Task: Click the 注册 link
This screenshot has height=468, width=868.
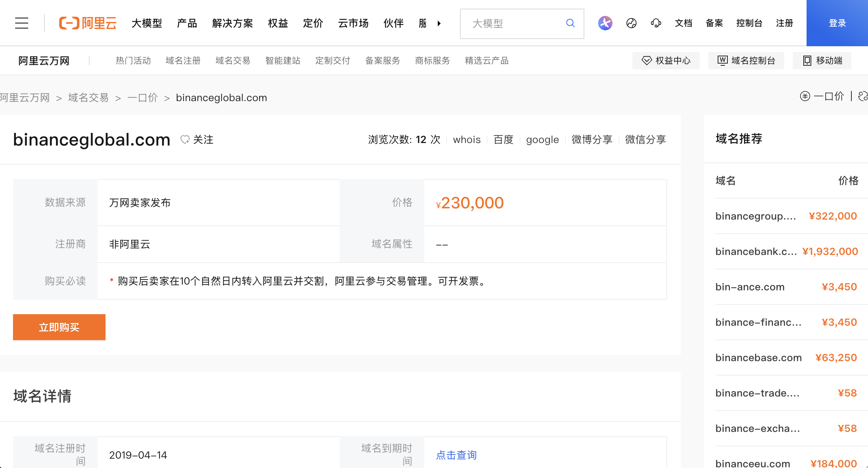Action: [785, 23]
